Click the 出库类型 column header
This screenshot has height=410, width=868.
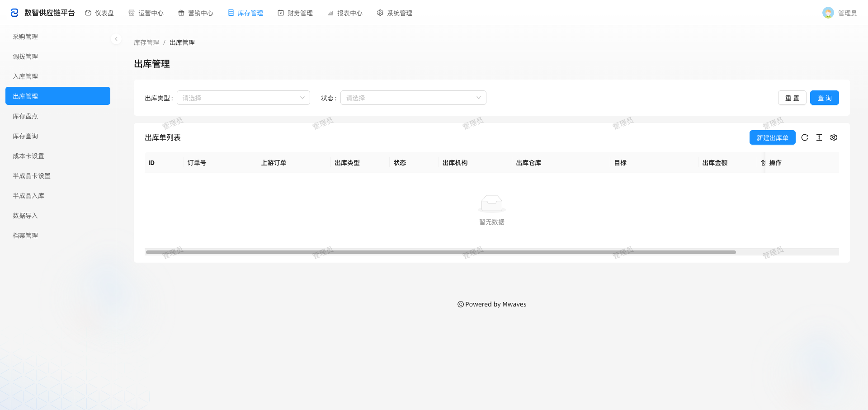[x=360, y=163]
